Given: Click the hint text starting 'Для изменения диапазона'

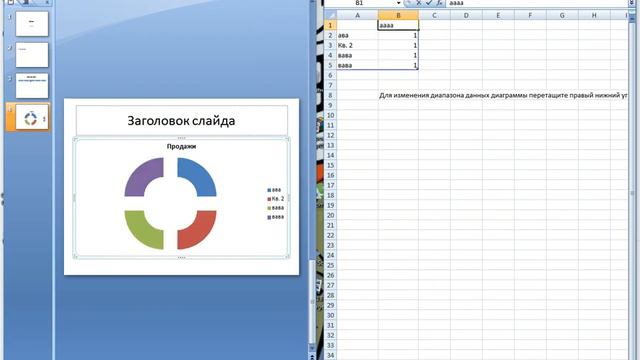Looking at the screenshot, I should 503,96.
